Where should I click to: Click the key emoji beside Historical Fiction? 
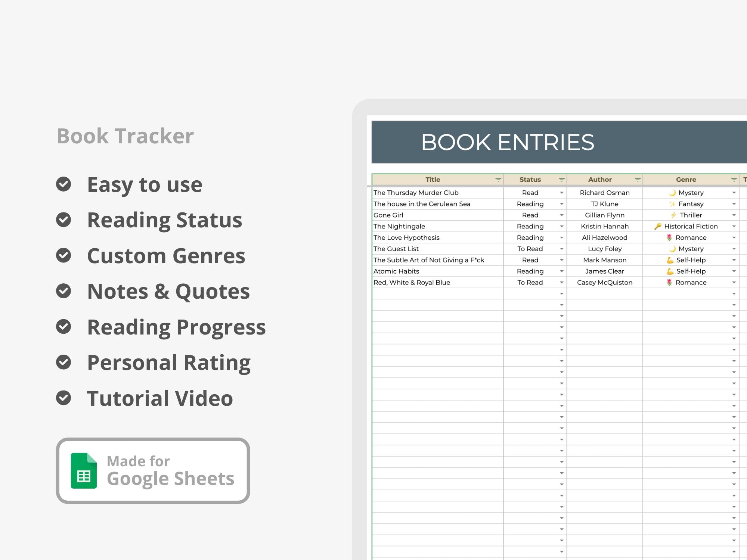[x=658, y=226]
